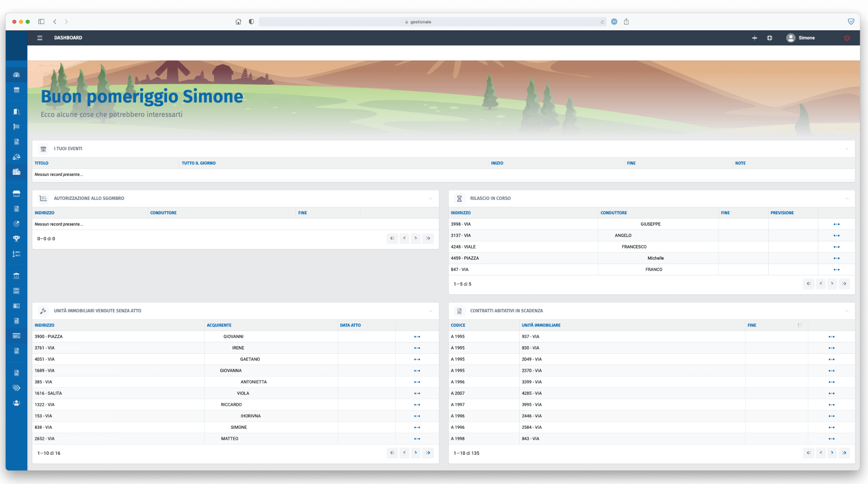Open the target icon in sidebar

point(16,224)
